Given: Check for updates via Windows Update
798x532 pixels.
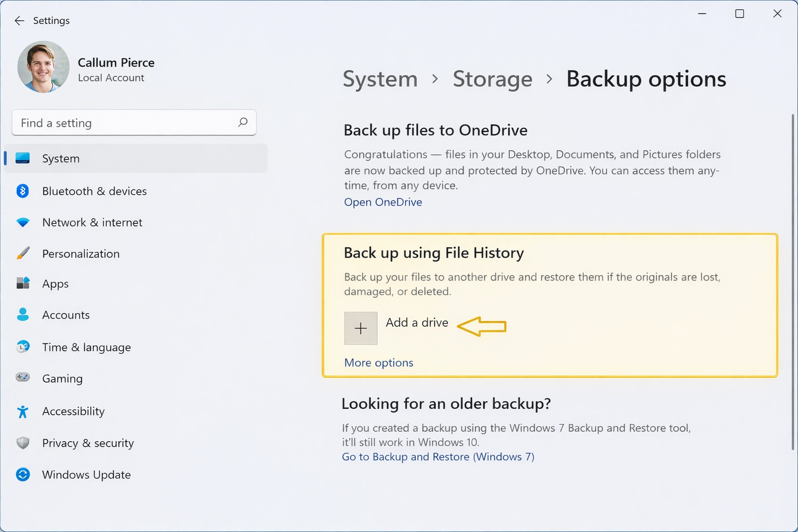Looking at the screenshot, I should click(x=86, y=474).
